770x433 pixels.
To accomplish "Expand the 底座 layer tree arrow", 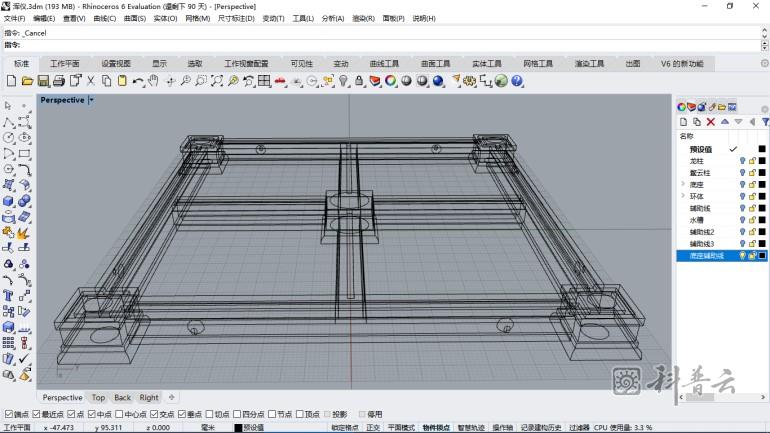I will (x=683, y=184).
